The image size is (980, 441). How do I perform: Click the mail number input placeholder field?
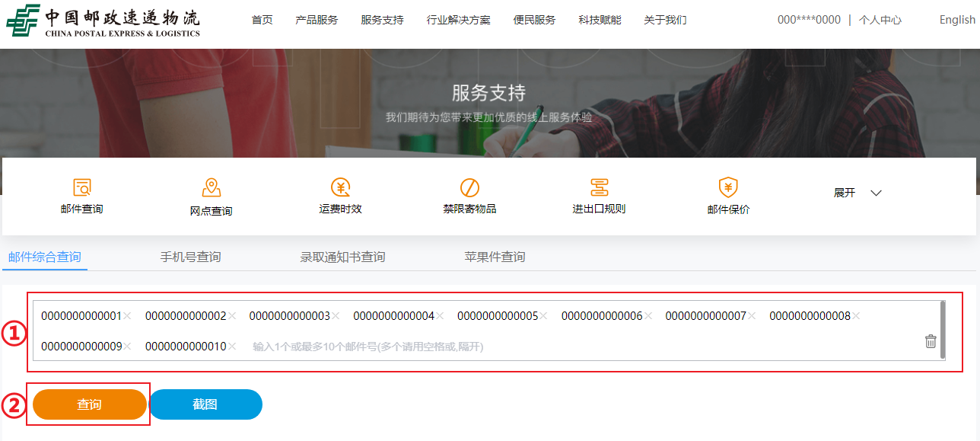click(367, 347)
